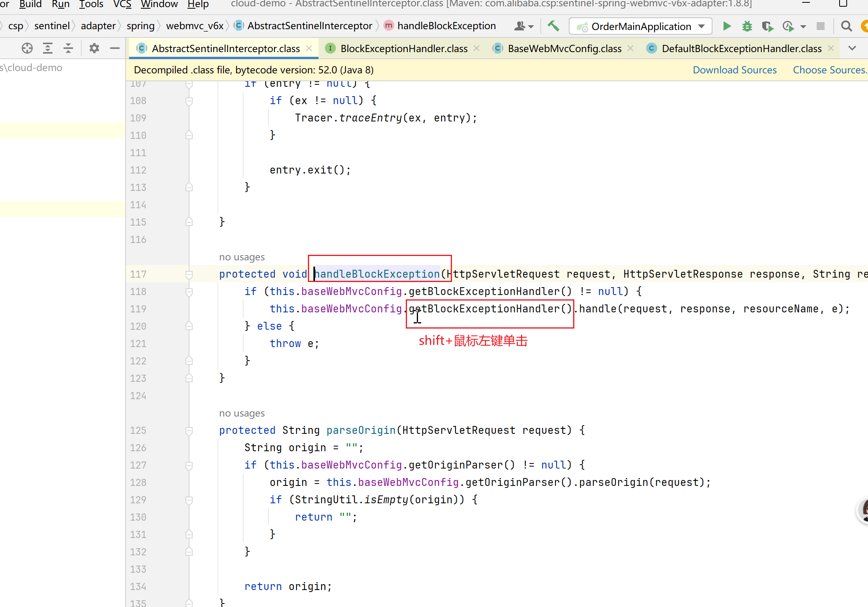Show hidden editor tabs dropdown

click(852, 48)
